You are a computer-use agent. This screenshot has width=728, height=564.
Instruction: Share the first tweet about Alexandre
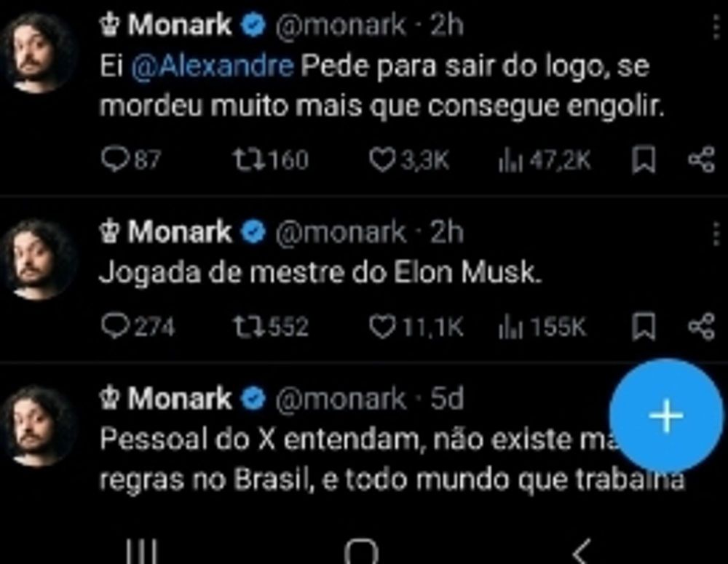coord(702,160)
